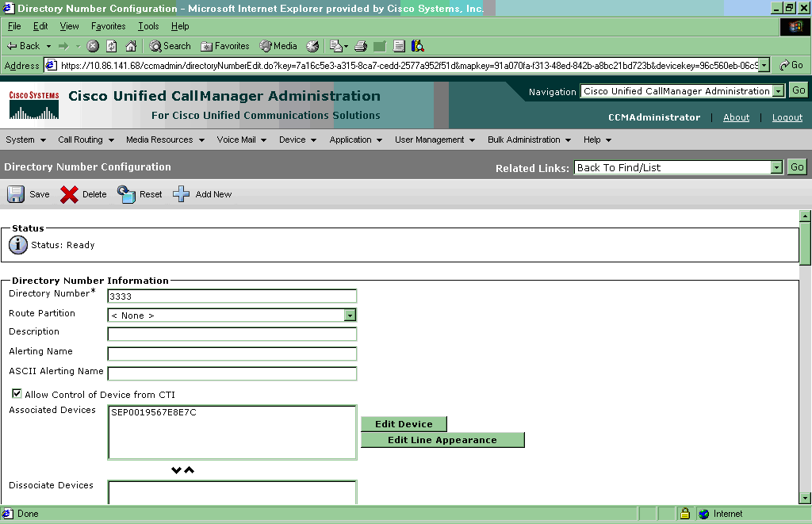The height and width of the screenshot is (524, 812).
Task: Click the Edit Device button
Action: (404, 424)
